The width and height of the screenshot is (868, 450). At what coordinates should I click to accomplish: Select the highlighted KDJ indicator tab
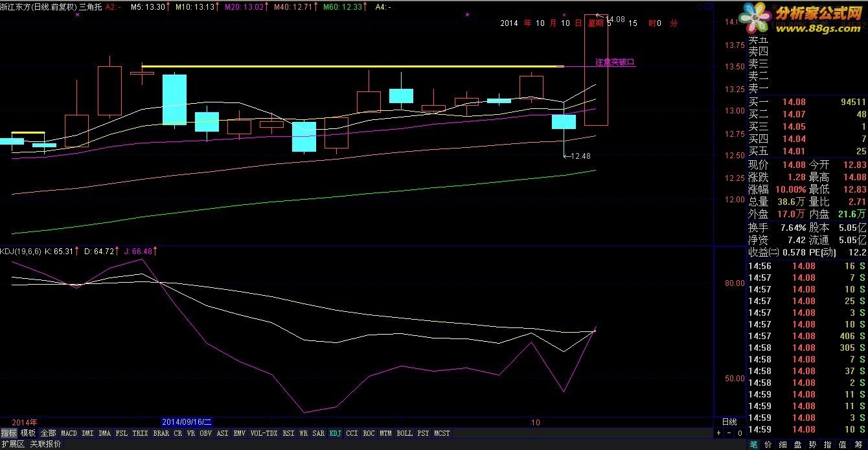335,433
